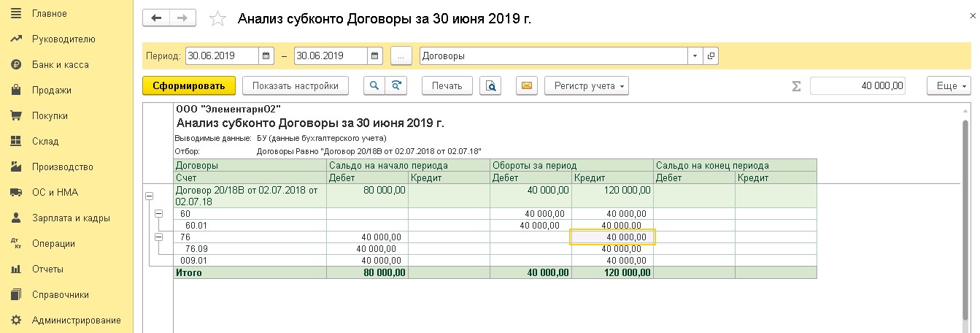Send report by email envelope icon
The width and height of the screenshot is (980, 333).
pyautogui.click(x=527, y=85)
